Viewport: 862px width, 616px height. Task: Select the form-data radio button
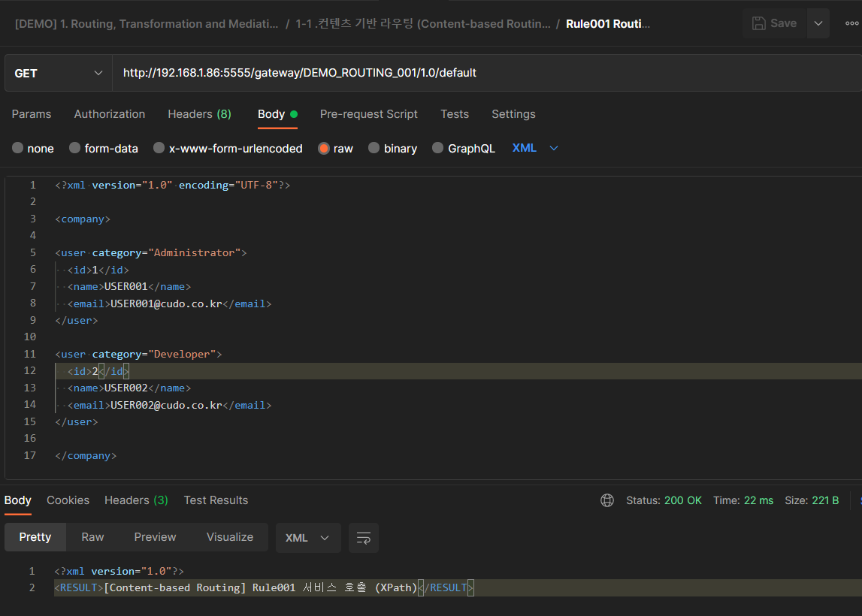pyautogui.click(x=74, y=148)
